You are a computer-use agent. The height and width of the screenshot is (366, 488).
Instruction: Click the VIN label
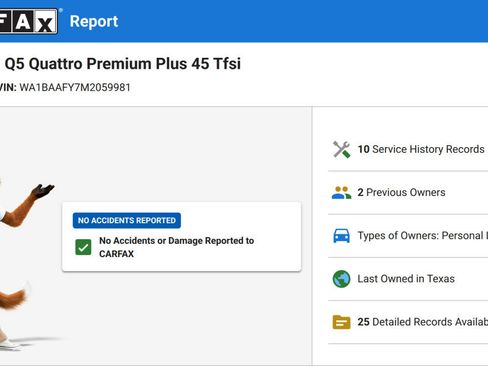[x=8, y=87]
